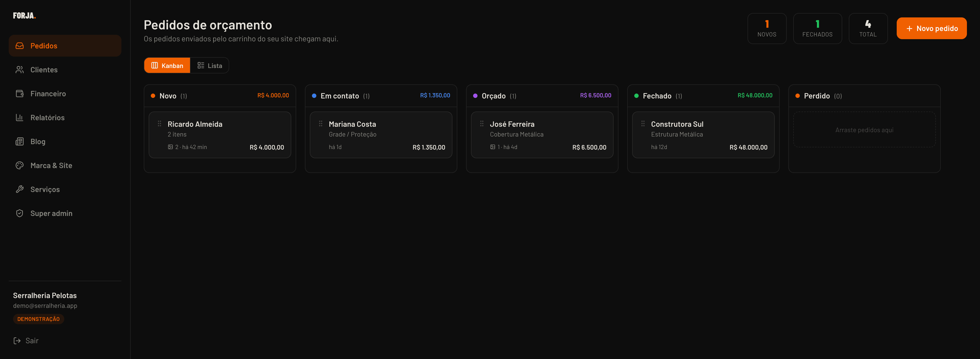
Task: Open José Ferreira order card
Action: click(542, 135)
